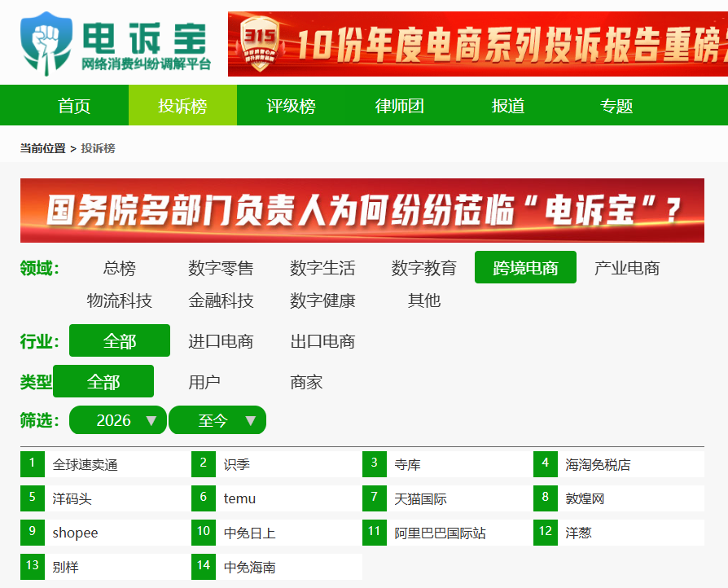Open the 评级榜 navigation tab
The width and height of the screenshot is (728, 588).
click(291, 106)
